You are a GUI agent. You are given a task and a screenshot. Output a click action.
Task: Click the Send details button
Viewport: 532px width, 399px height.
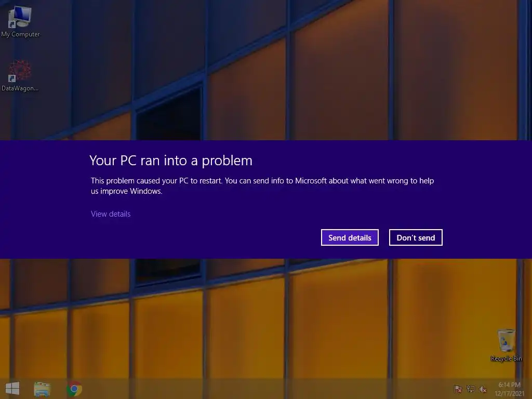350,237
